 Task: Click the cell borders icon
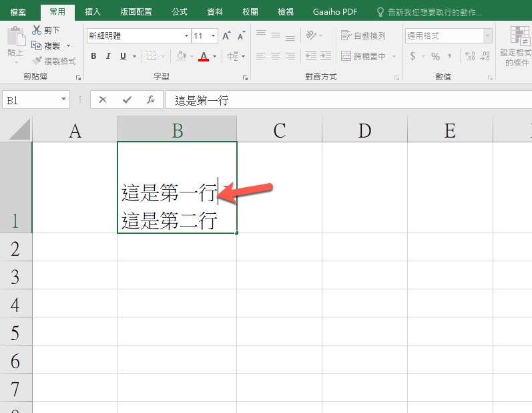(152, 56)
